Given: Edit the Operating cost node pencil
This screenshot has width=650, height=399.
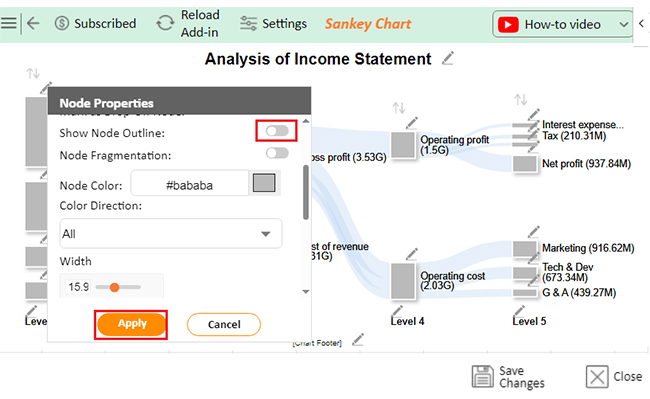Looking at the screenshot, I should pos(412,254).
